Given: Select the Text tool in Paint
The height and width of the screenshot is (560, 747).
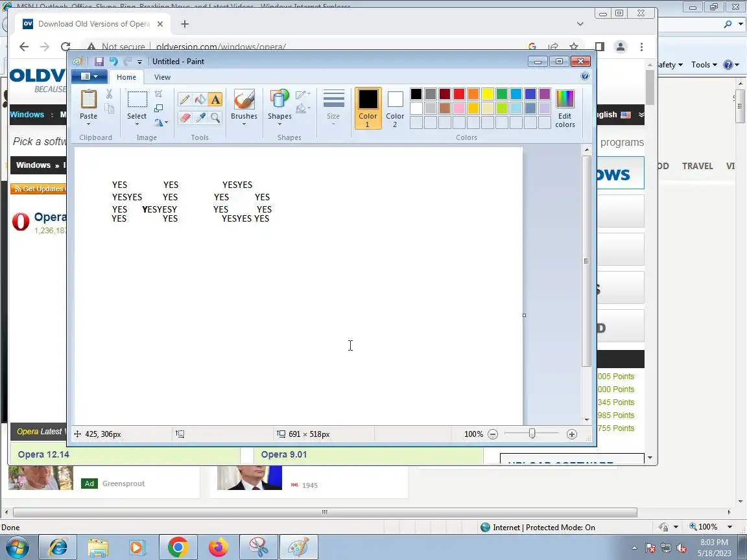Looking at the screenshot, I should (x=215, y=100).
